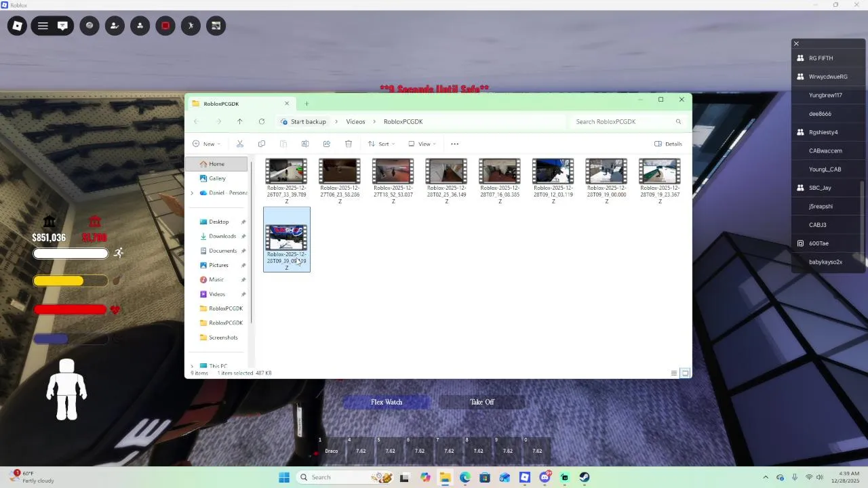Open the See more ellipsis menu
This screenshot has height=488, width=868.
pyautogui.click(x=454, y=144)
